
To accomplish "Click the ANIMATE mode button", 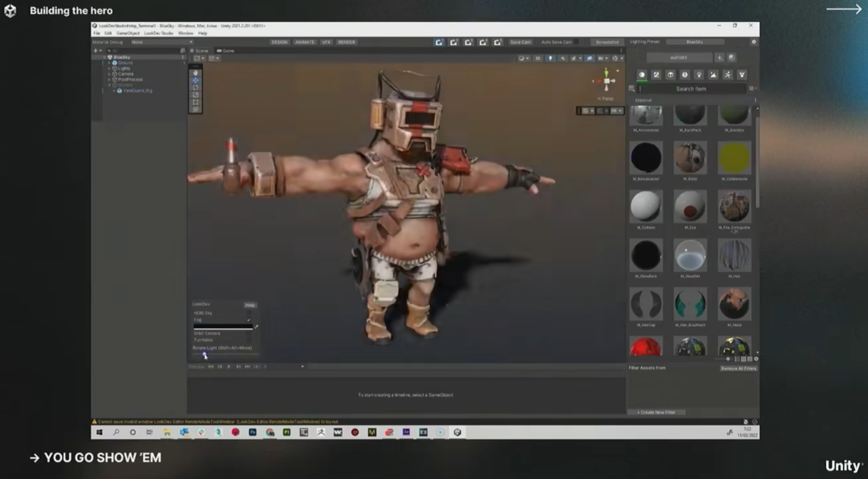I will click(x=305, y=42).
